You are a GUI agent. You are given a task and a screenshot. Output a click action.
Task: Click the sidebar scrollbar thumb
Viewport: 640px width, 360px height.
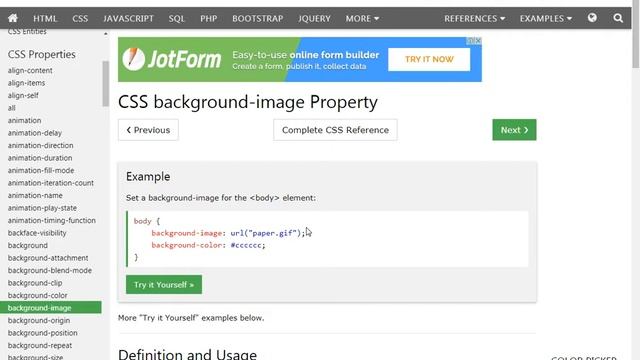pyautogui.click(x=106, y=84)
